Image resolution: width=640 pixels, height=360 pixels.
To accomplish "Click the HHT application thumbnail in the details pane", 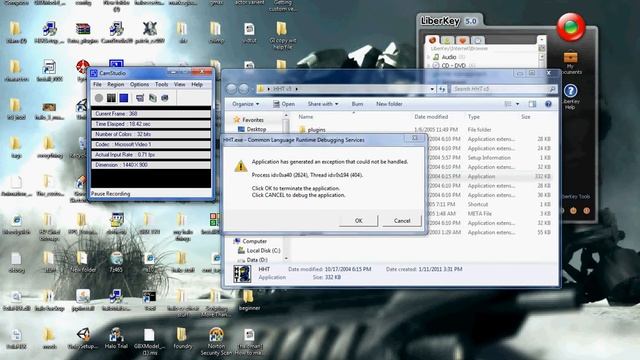I will 242,273.
